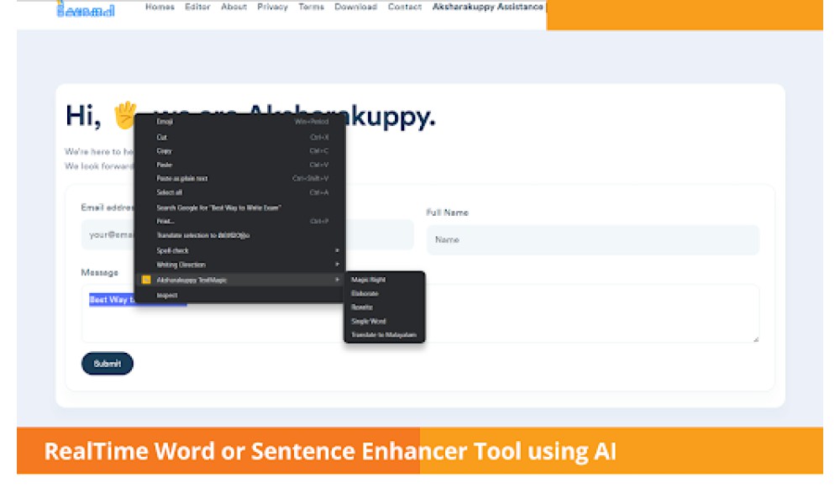Viewport: 840px width, 504px height.
Task: Select Magic Right in the submenu
Action: (x=384, y=280)
